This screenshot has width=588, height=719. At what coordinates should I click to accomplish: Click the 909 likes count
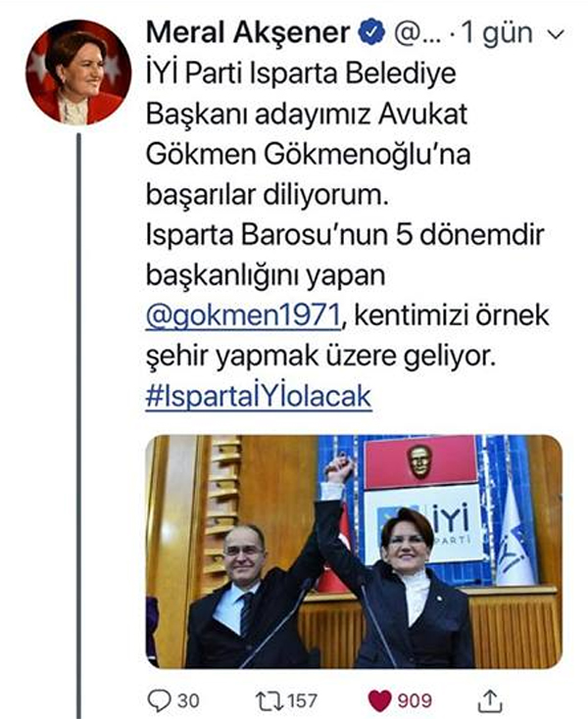pyautogui.click(x=415, y=700)
